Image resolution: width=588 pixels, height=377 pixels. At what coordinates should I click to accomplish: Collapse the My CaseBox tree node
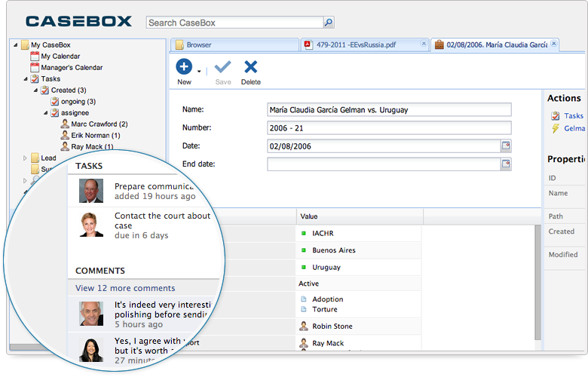pyautogui.click(x=16, y=45)
